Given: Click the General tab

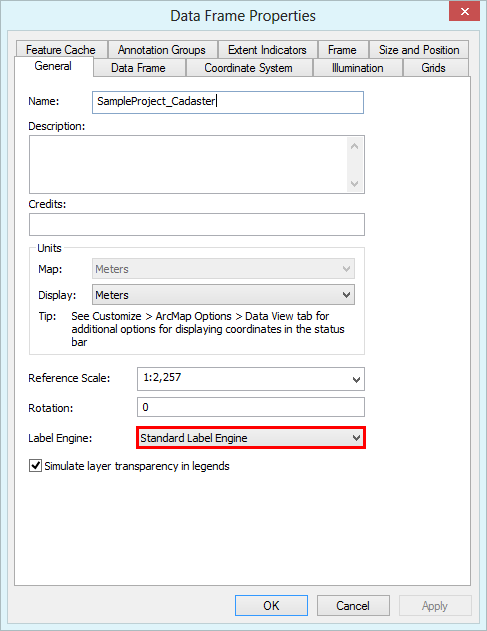Looking at the screenshot, I should coord(54,66).
